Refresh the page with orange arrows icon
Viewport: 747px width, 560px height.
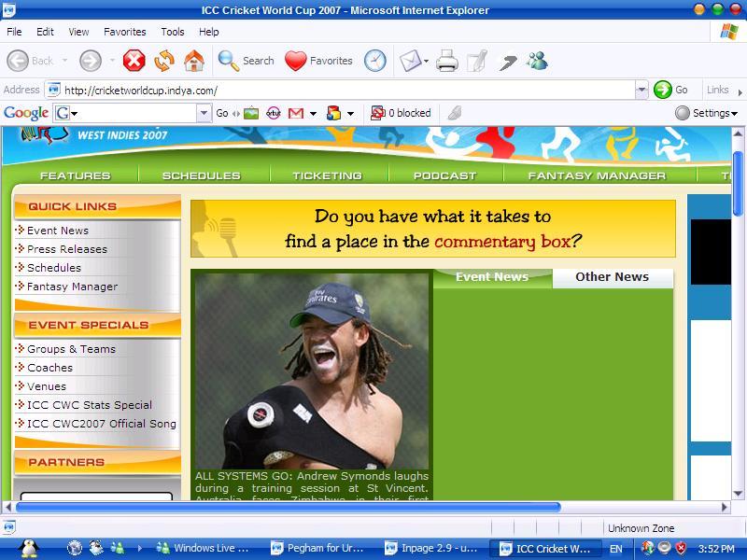(x=164, y=61)
